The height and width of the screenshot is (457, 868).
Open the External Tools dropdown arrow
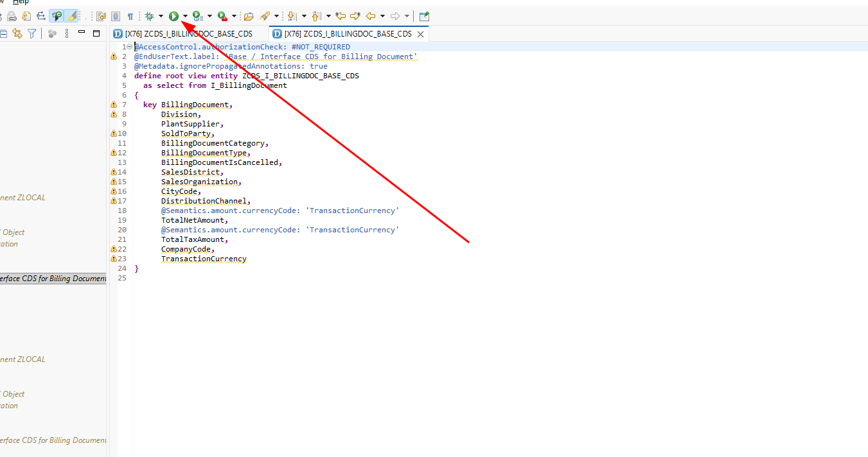(234, 16)
